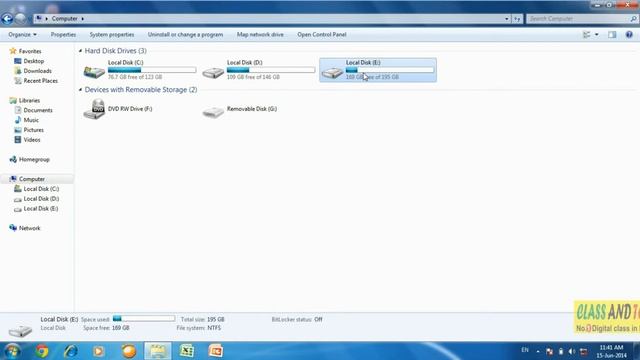
Task: Expand the arrow after Computer breadcrumb
Action: 82,19
